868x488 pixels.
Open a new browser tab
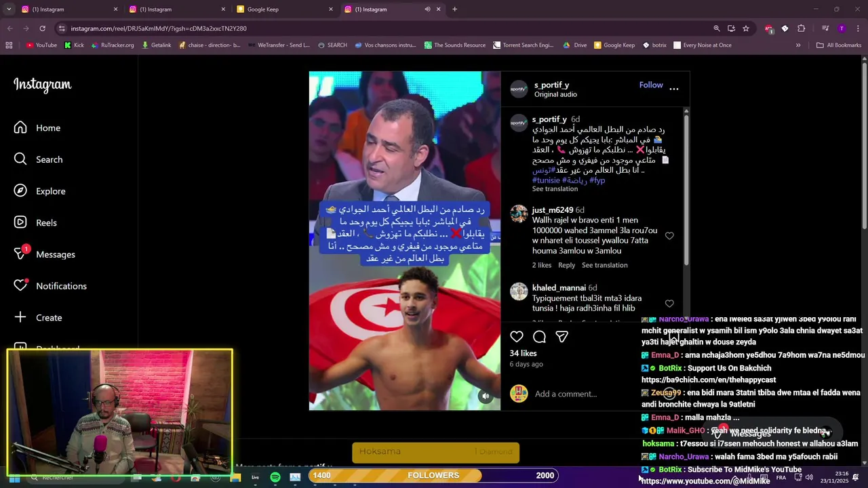[x=454, y=9]
